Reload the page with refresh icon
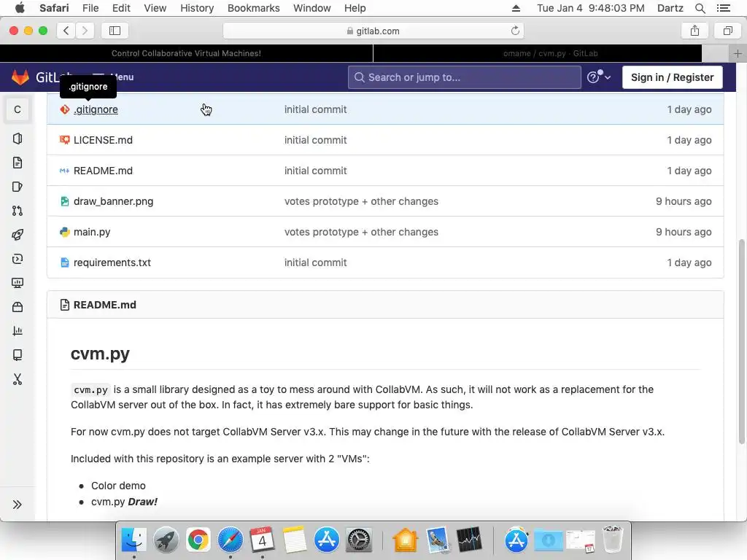This screenshot has width=747, height=560. [515, 31]
